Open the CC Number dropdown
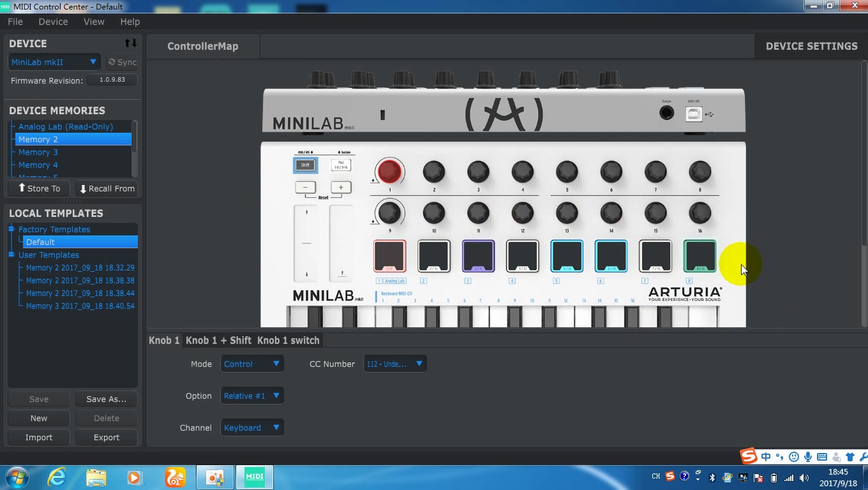This screenshot has width=868, height=490. tap(395, 364)
